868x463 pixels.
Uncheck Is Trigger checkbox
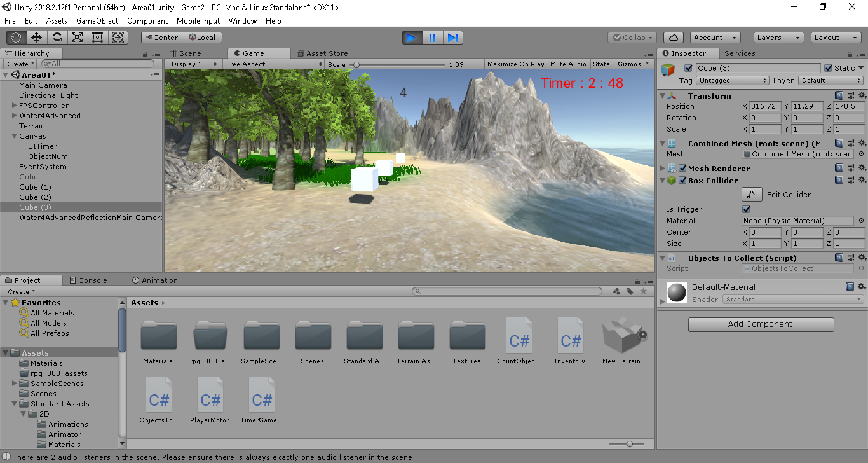746,209
